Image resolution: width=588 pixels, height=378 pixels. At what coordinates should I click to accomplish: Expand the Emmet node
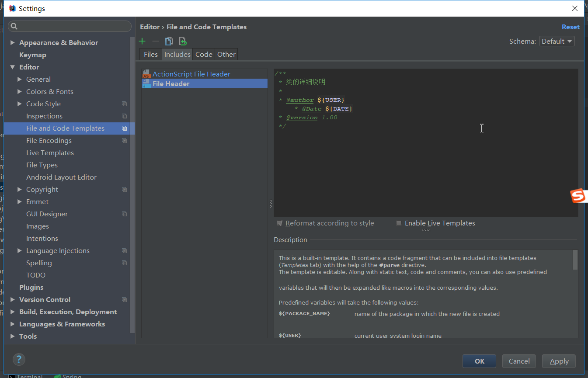click(19, 202)
